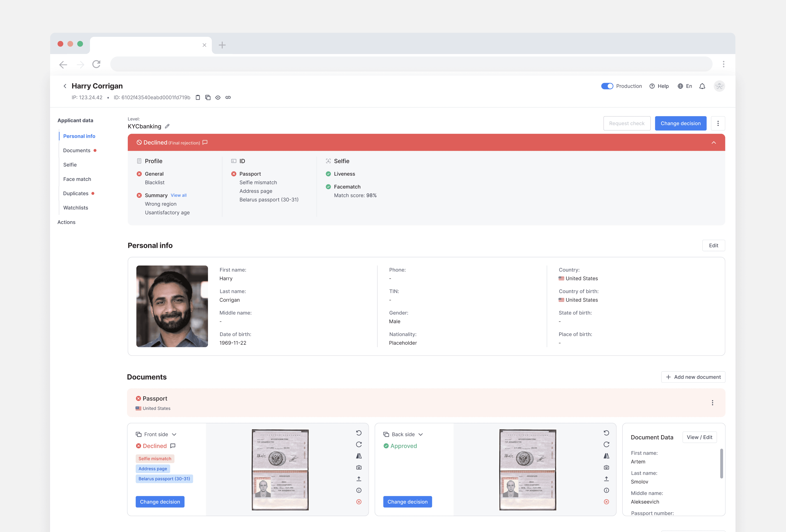Image resolution: width=786 pixels, height=532 pixels.
Task: Click browser address bar
Action: coord(411,64)
